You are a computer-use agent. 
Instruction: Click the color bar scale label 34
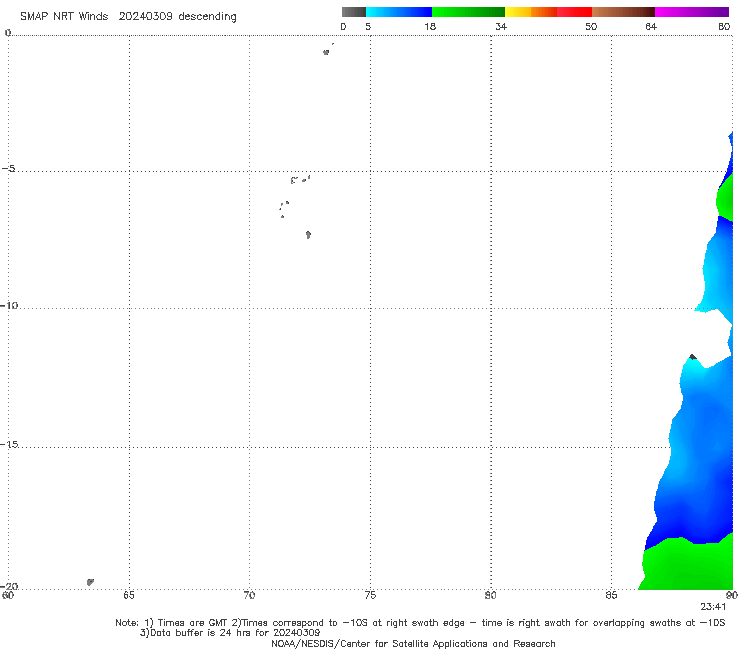(501, 26)
